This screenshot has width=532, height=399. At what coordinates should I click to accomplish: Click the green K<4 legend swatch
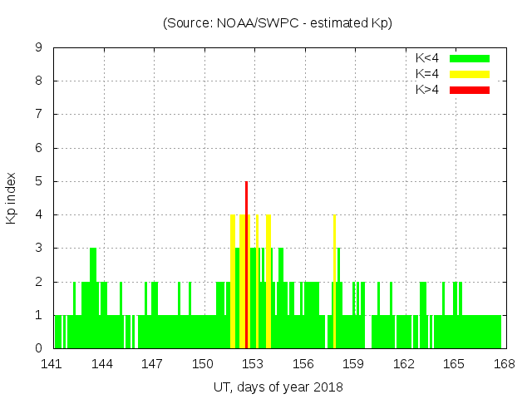pos(470,58)
